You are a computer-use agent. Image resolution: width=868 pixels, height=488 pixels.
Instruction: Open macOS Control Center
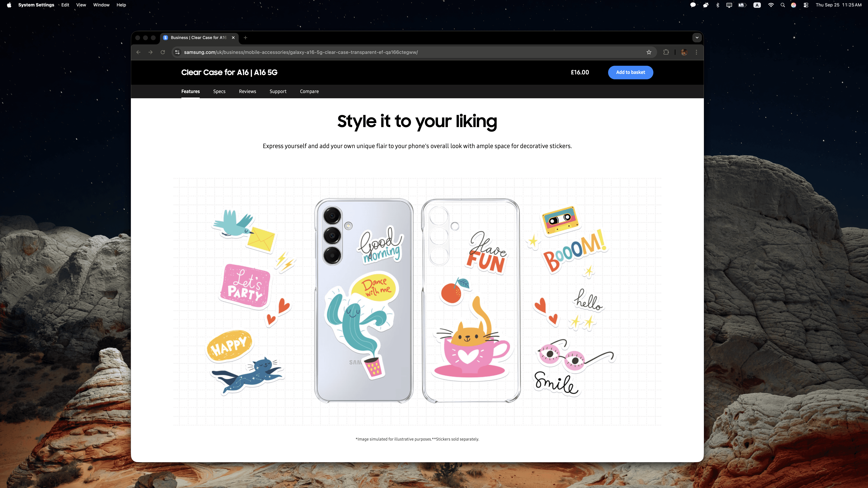(806, 5)
